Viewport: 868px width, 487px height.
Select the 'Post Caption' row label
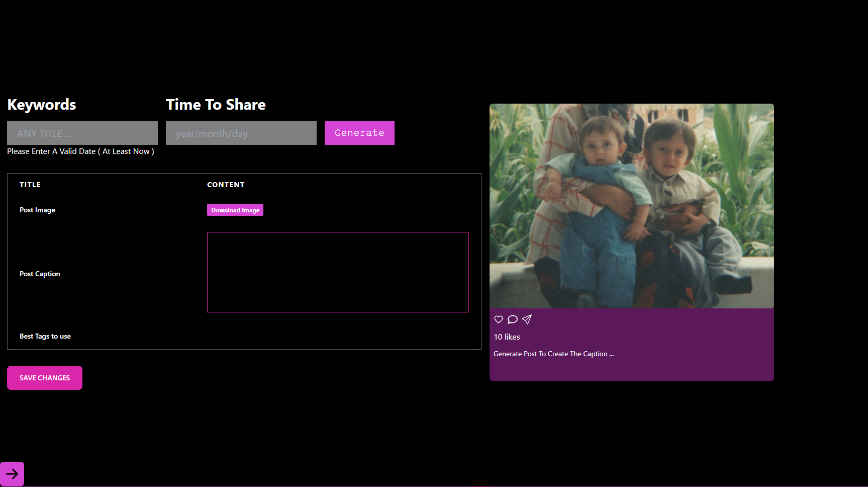(40, 274)
